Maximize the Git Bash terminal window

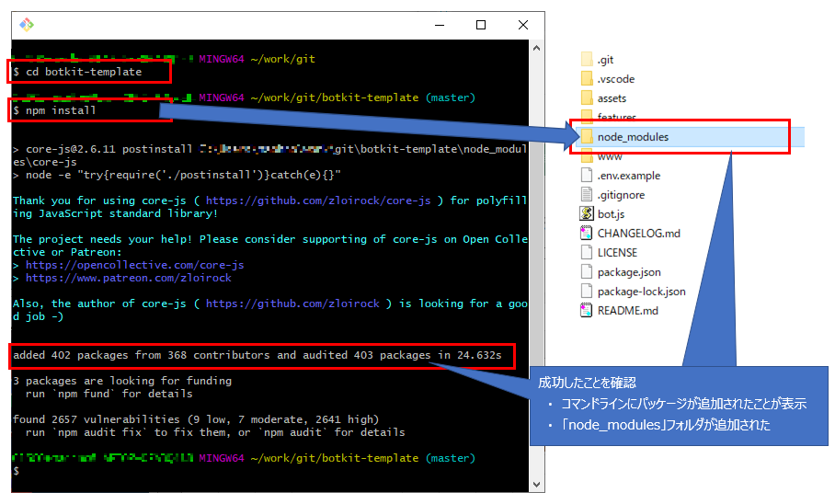481,25
